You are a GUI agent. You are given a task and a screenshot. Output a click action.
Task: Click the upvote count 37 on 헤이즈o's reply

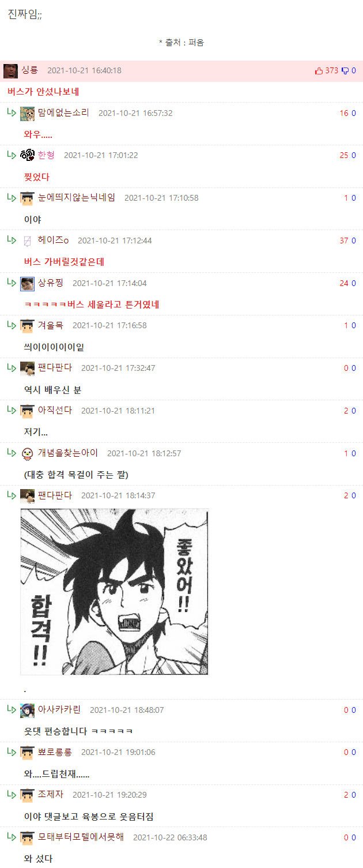tap(344, 241)
